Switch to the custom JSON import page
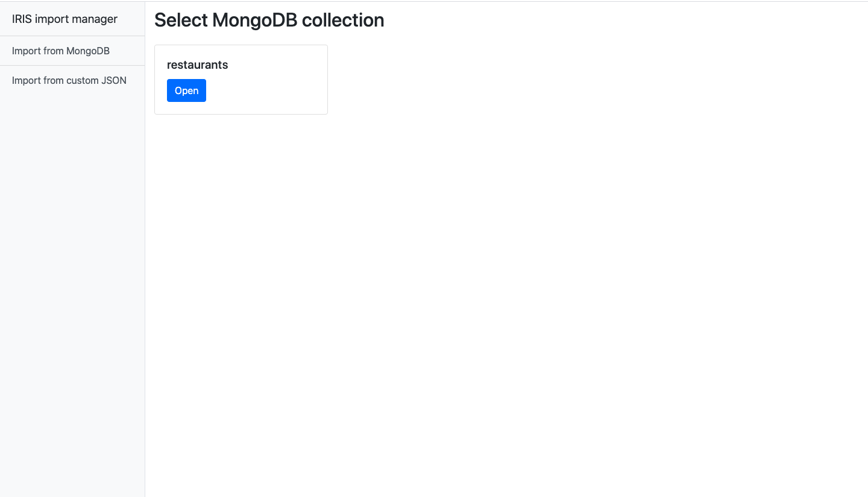 69,80
